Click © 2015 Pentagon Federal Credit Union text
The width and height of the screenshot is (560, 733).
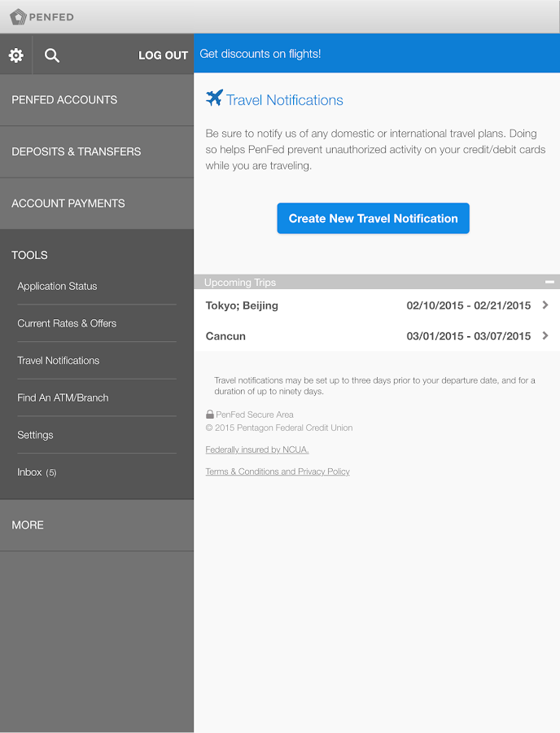pos(279,428)
